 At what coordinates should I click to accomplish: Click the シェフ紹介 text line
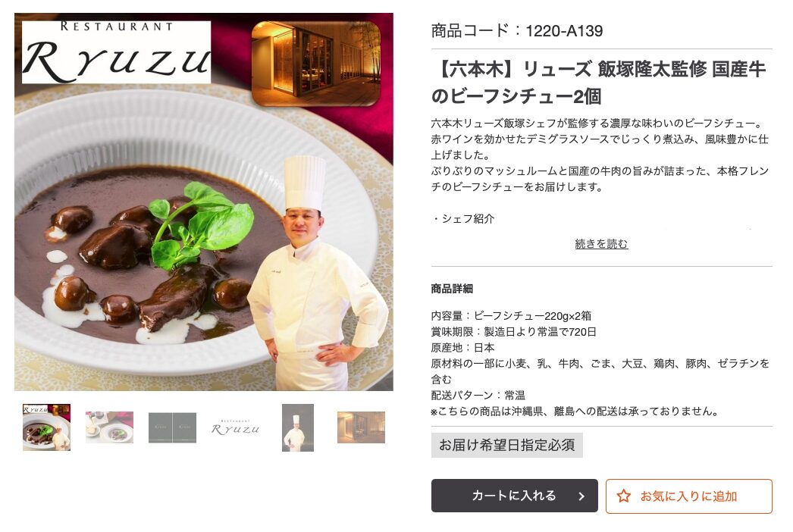coord(464,219)
